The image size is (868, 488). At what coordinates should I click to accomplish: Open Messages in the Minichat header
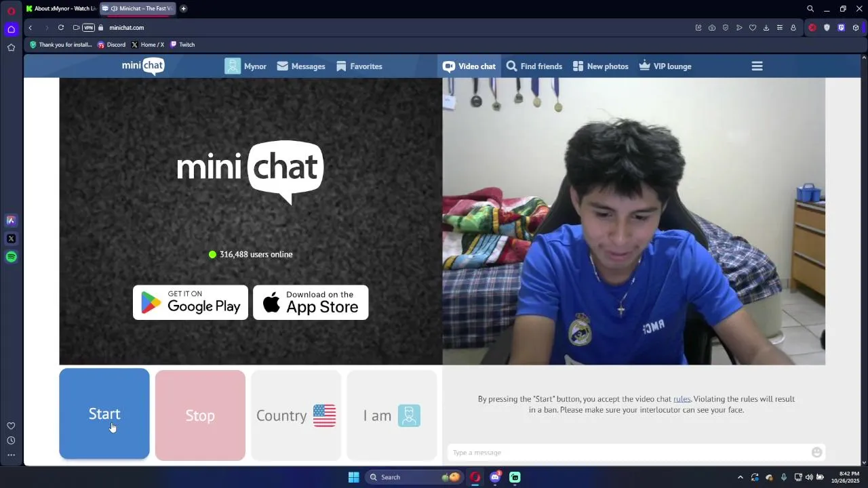point(301,66)
